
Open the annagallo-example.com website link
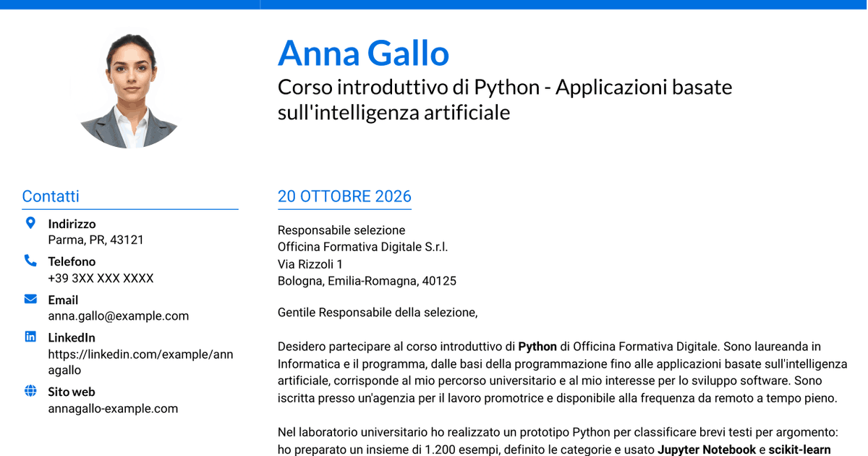point(113,408)
